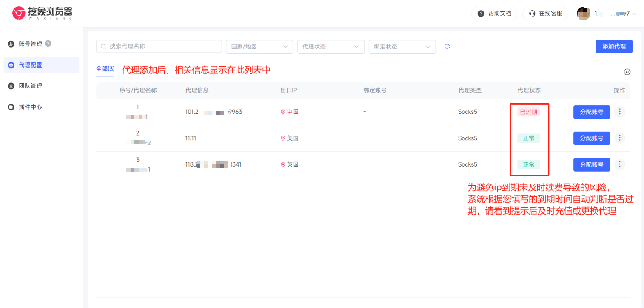Click the refresh icon beside filters

[447, 47]
